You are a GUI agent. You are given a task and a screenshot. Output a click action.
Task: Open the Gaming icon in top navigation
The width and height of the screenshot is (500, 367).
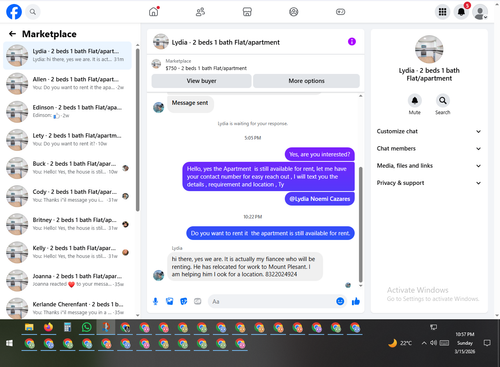[x=340, y=12]
